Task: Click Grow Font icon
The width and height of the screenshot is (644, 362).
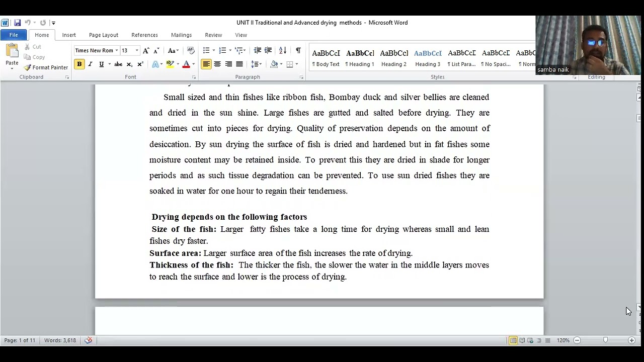Action: pyautogui.click(x=146, y=50)
